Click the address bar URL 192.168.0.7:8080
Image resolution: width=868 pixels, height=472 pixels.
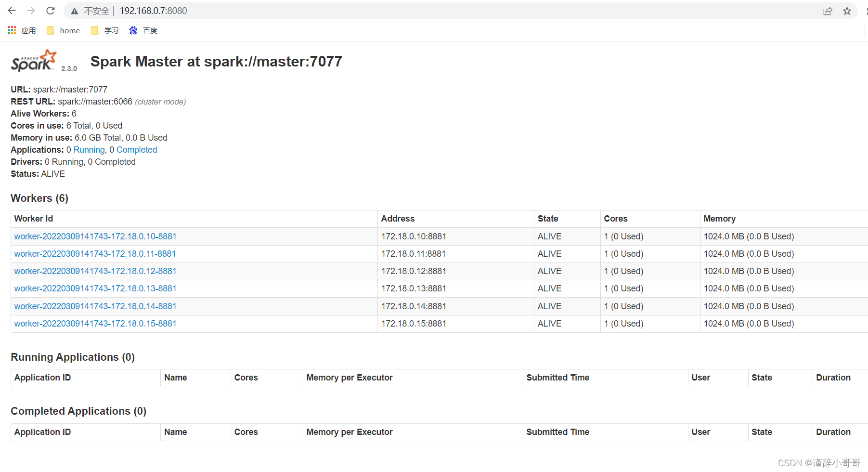coord(153,11)
